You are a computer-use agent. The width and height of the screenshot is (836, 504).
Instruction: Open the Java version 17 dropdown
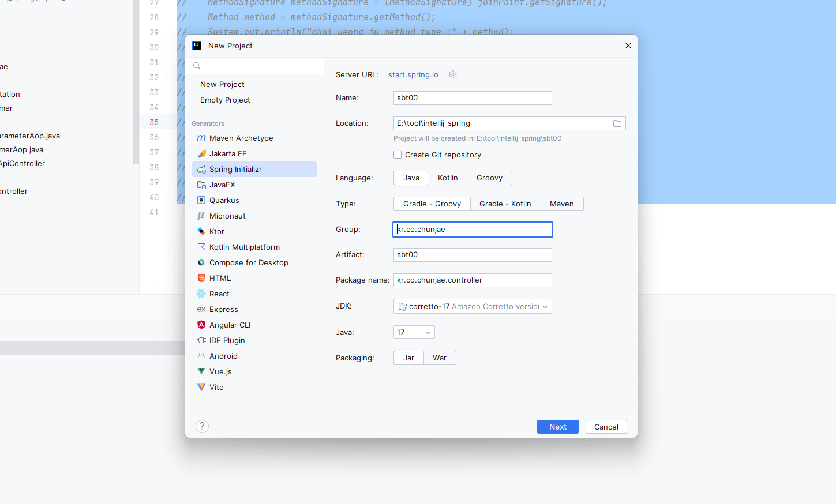pos(414,332)
